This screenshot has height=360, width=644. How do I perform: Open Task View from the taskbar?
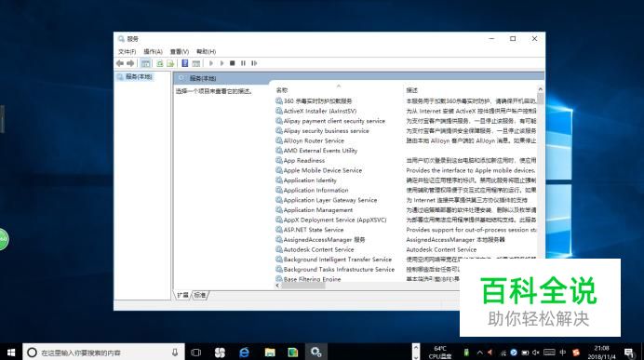pos(196,353)
